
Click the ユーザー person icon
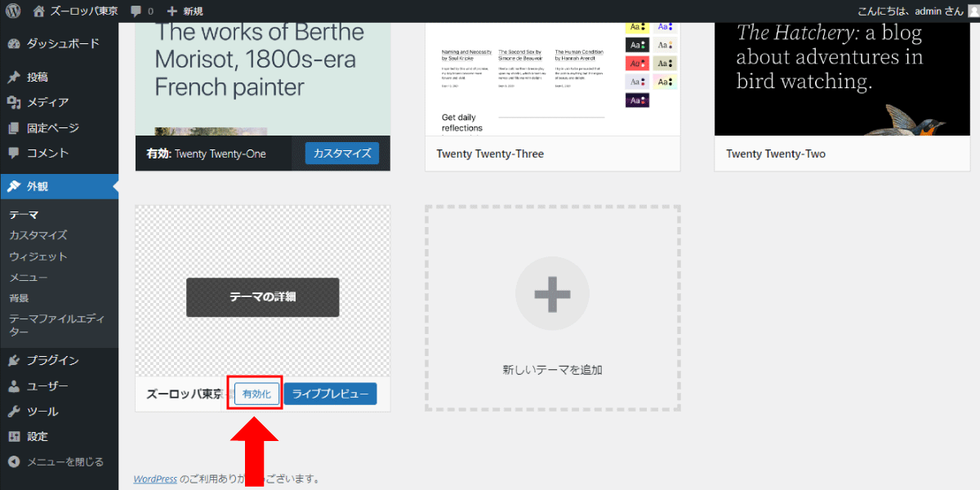[14, 386]
